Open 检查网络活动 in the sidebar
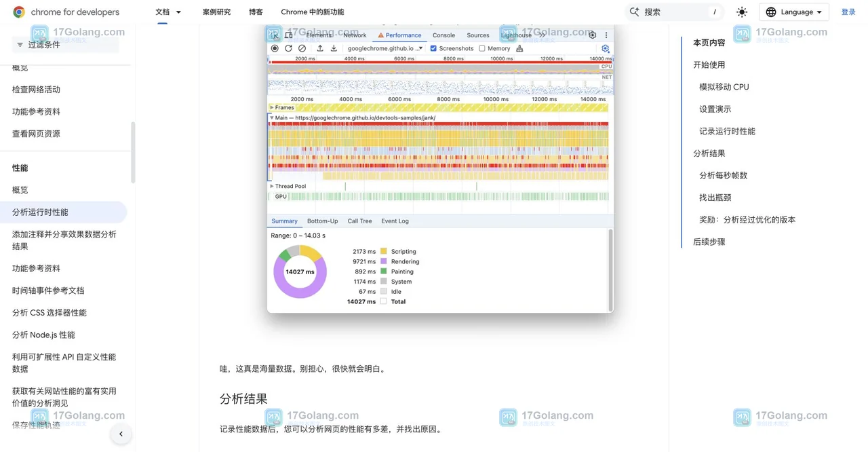This screenshot has height=452, width=868. coord(36,90)
